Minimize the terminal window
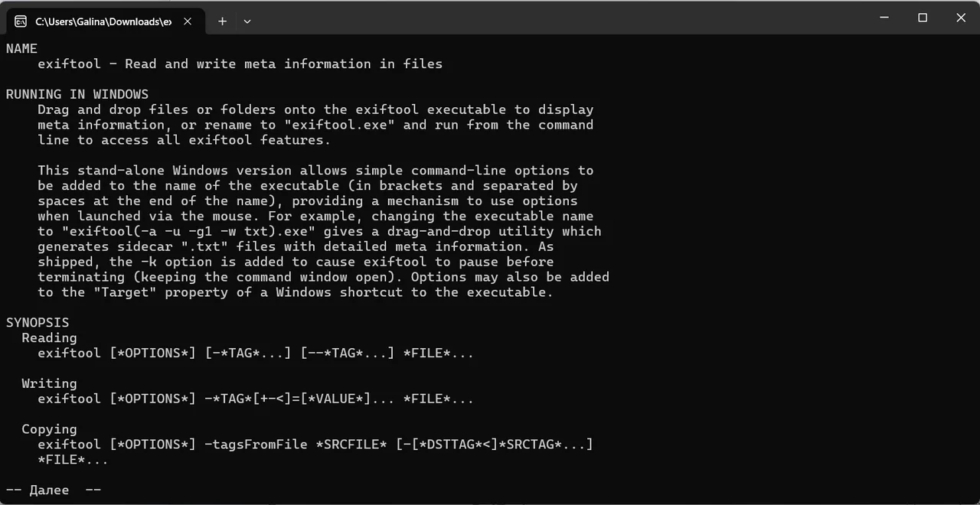This screenshot has width=980, height=505. pyautogui.click(x=884, y=18)
